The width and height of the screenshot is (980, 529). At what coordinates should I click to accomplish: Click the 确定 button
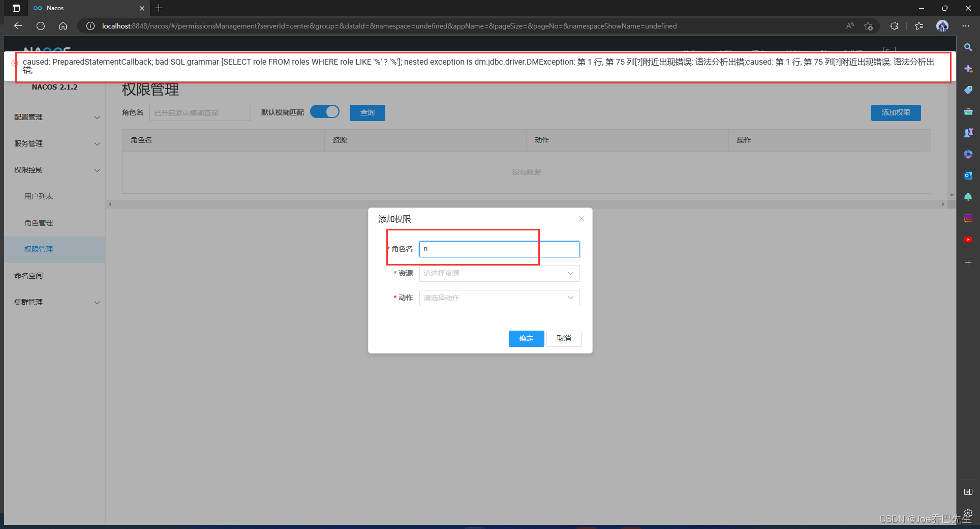point(526,338)
